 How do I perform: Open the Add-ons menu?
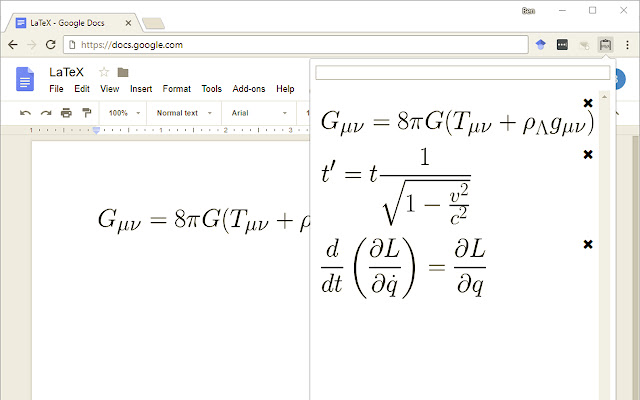tap(249, 89)
